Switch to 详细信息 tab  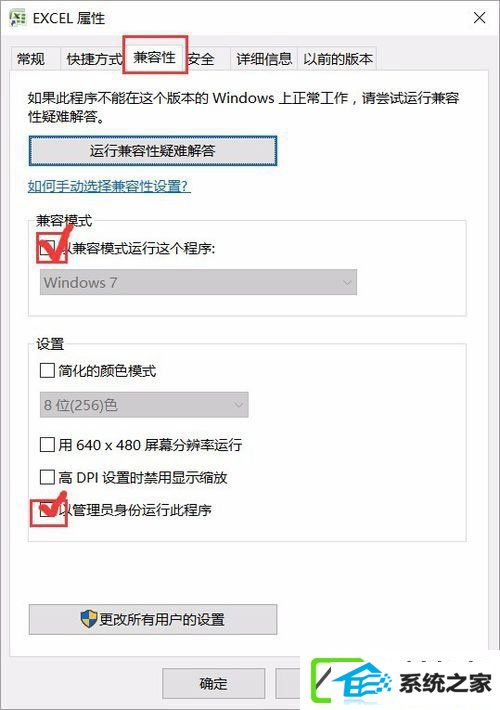264,59
